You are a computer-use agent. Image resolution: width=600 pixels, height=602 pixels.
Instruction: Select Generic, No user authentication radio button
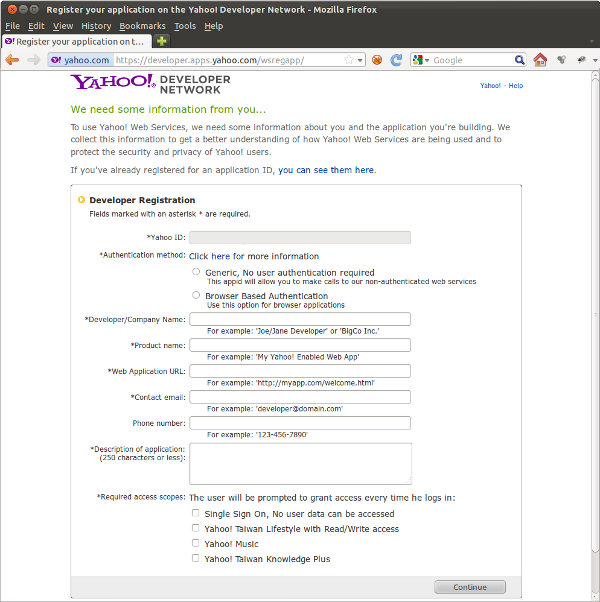click(x=196, y=272)
